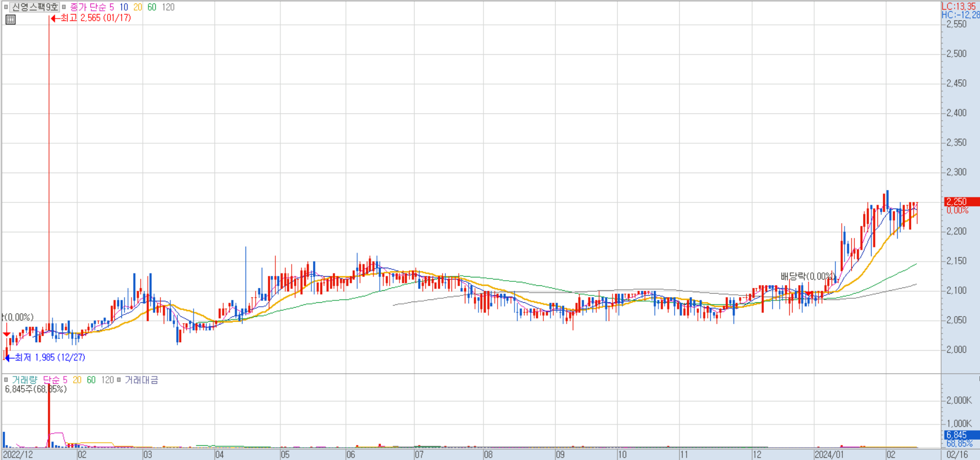This screenshot has width=980, height=460.
Task: Click the 2024/01 date axis label
Action: pos(829,454)
